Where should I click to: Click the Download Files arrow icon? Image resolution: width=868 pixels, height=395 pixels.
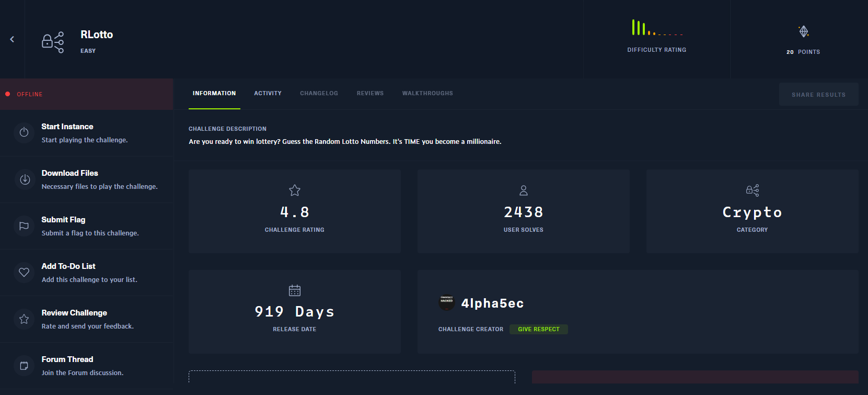(25, 179)
